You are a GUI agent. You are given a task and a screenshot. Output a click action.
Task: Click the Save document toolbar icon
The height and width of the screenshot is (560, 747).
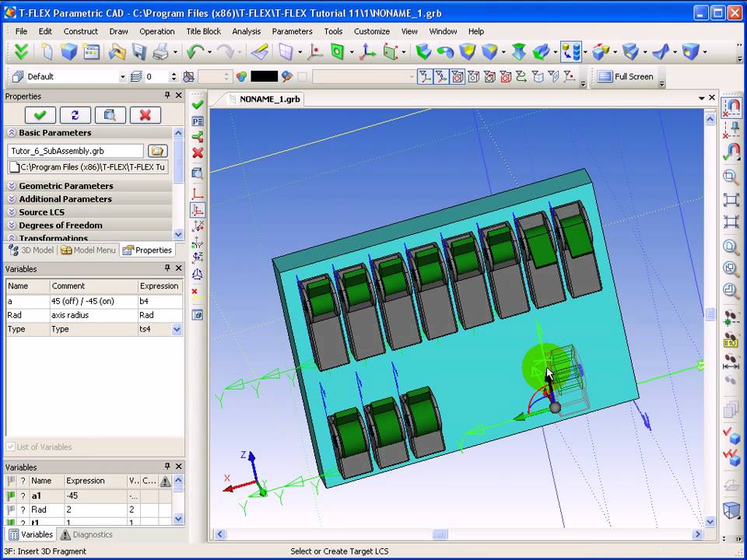(x=139, y=52)
